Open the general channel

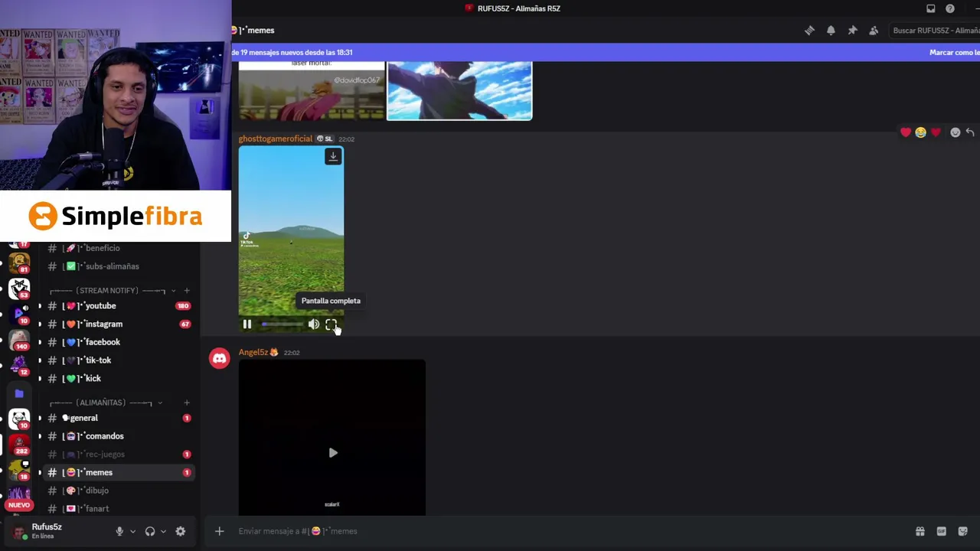click(119, 418)
